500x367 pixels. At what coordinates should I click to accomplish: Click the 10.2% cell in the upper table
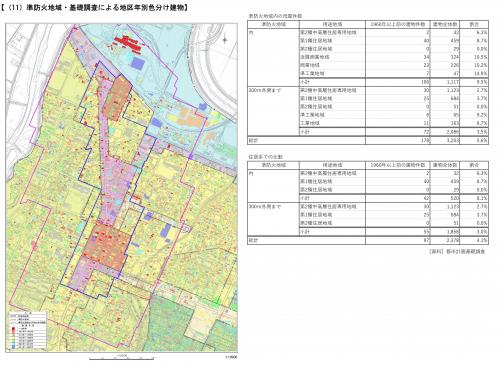point(481,65)
